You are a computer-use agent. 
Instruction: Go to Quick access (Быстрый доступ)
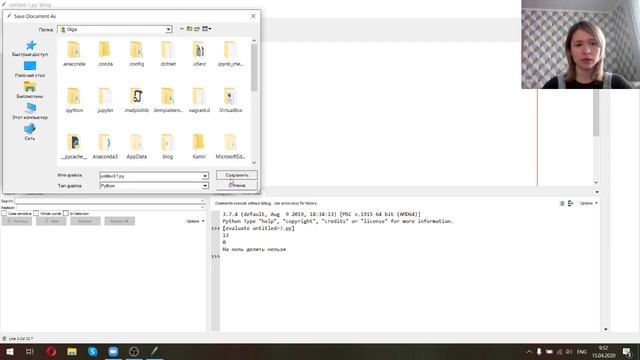(x=30, y=48)
